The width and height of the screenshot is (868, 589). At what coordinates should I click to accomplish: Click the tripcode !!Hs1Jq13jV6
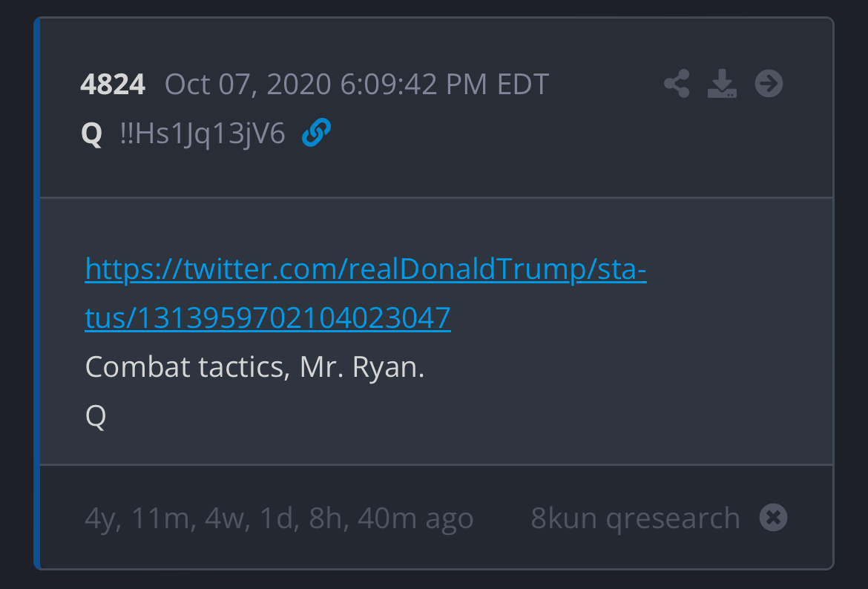[x=203, y=134]
